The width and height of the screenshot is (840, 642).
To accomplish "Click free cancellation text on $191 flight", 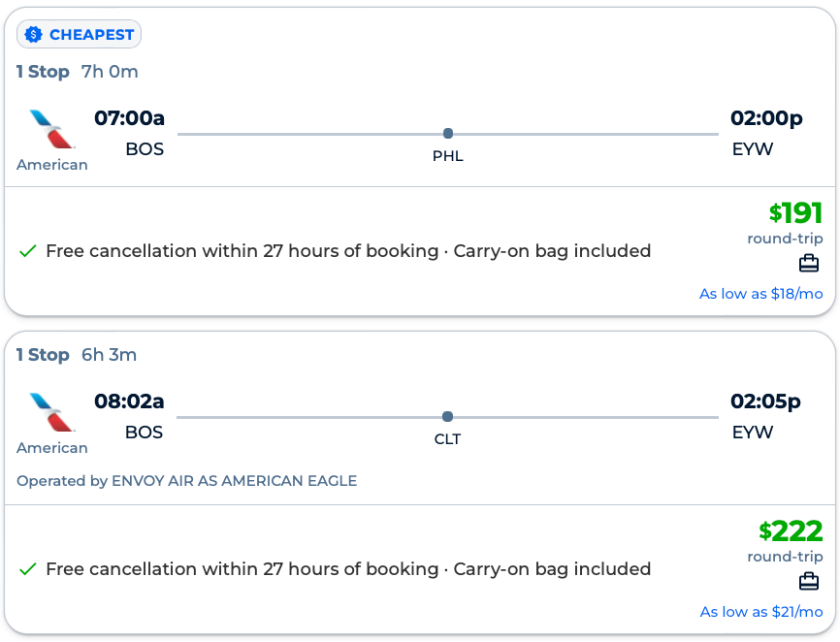I will 242,251.
